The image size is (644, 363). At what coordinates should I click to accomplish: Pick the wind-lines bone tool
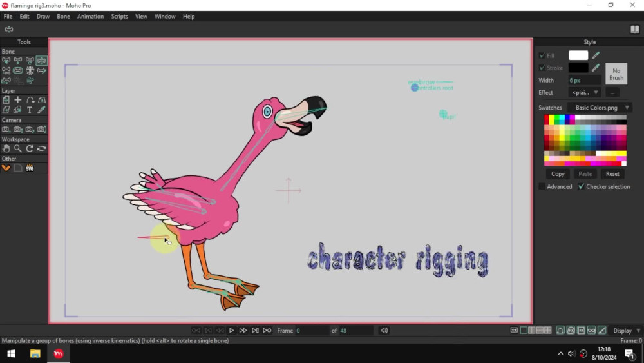30,80
